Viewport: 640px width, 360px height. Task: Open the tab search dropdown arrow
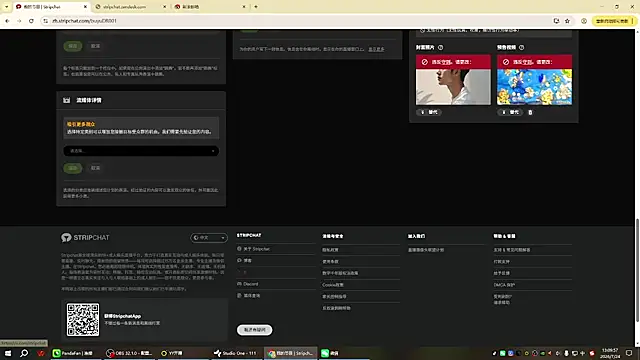click(x=7, y=7)
